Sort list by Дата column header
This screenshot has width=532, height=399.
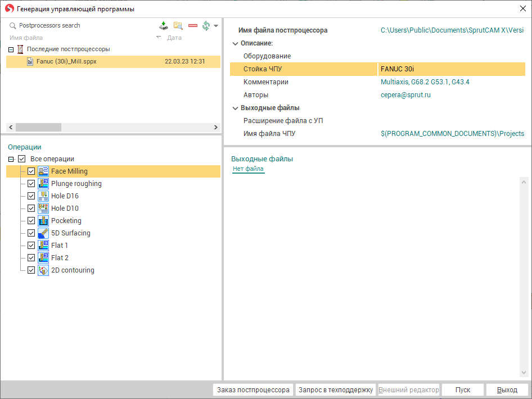coord(174,38)
